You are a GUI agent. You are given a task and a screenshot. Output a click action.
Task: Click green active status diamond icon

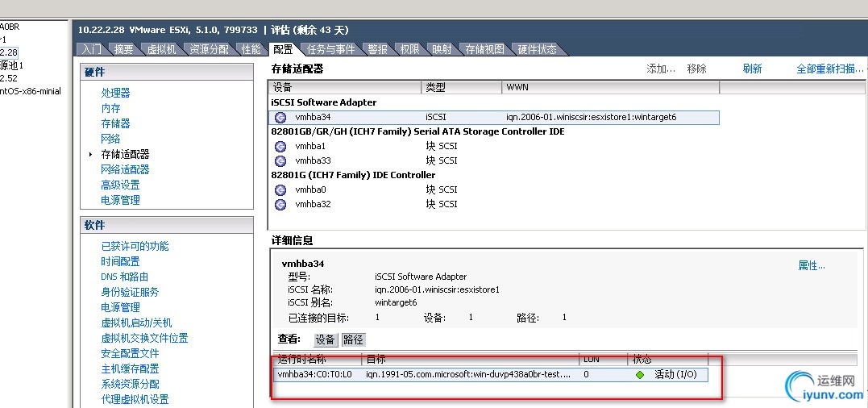pos(640,375)
